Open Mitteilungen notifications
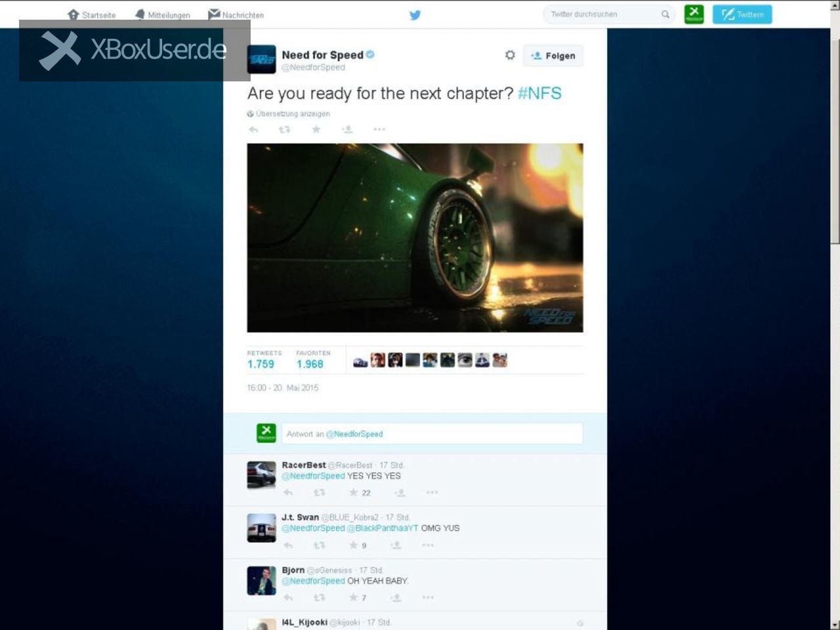The image size is (840, 630). point(162,14)
